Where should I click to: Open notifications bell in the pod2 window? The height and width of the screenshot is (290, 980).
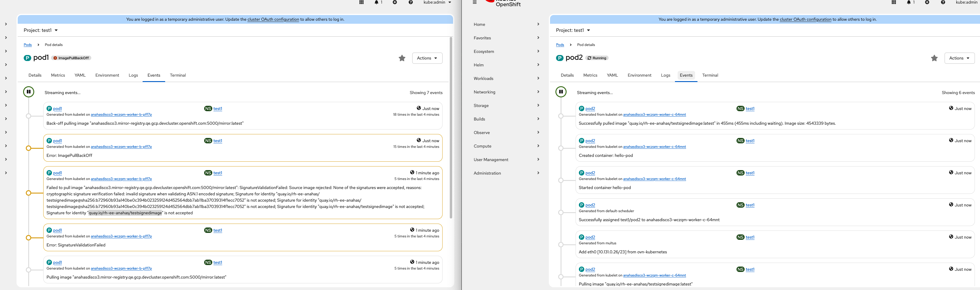910,2
